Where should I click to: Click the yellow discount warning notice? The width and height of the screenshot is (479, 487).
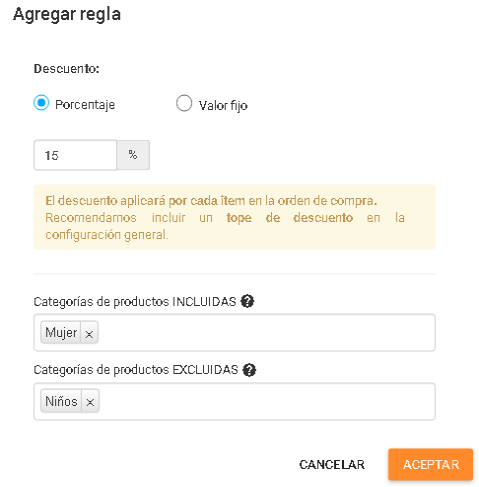click(234, 217)
